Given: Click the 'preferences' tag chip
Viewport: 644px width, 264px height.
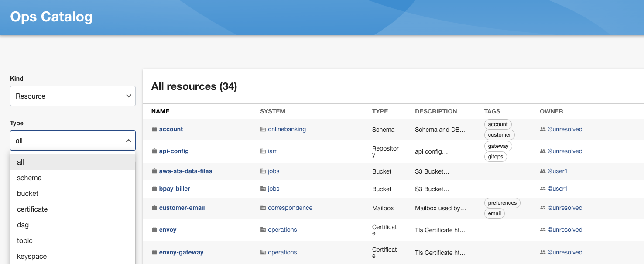Looking at the screenshot, I should 502,203.
